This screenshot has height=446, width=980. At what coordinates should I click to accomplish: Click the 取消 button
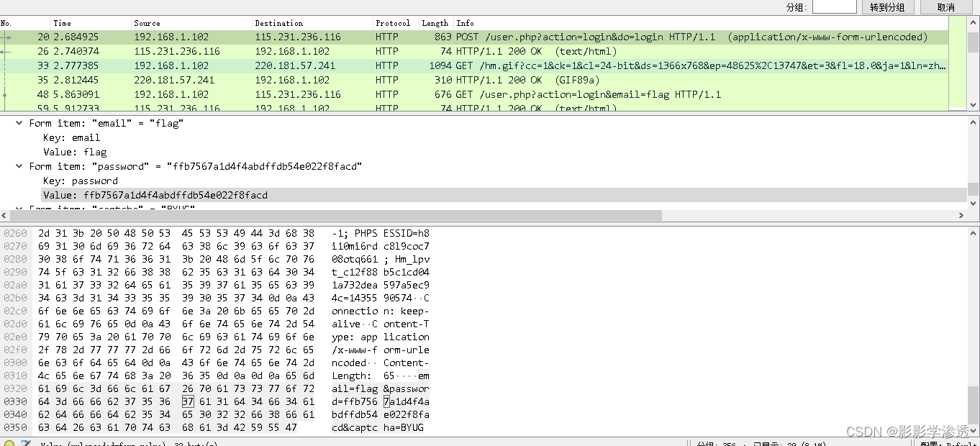click(946, 7)
